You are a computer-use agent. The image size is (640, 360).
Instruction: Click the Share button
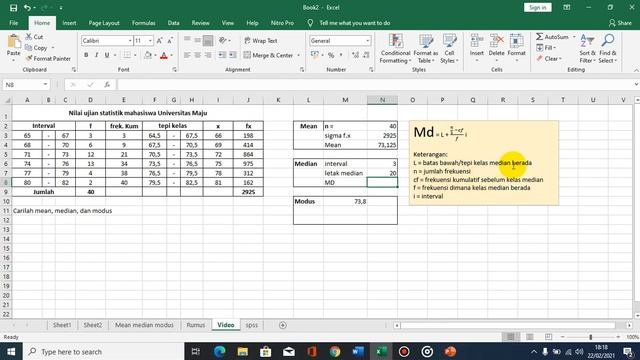pyautogui.click(x=620, y=23)
